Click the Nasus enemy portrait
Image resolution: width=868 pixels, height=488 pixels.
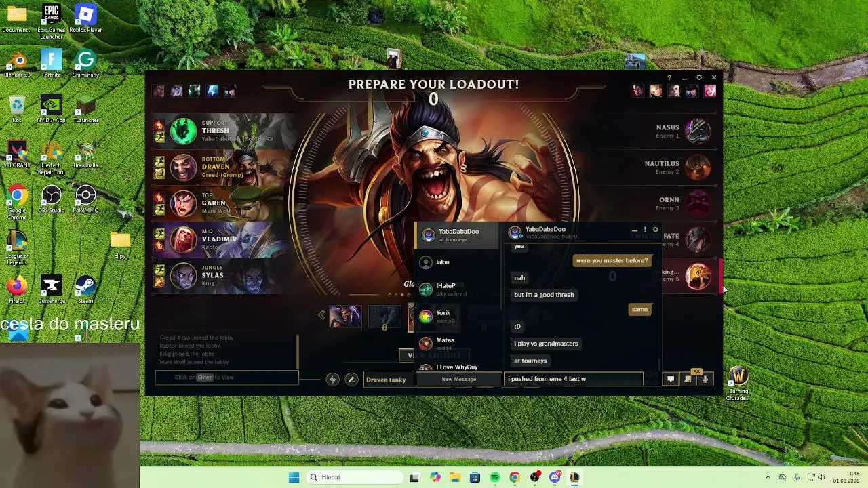[x=698, y=131]
